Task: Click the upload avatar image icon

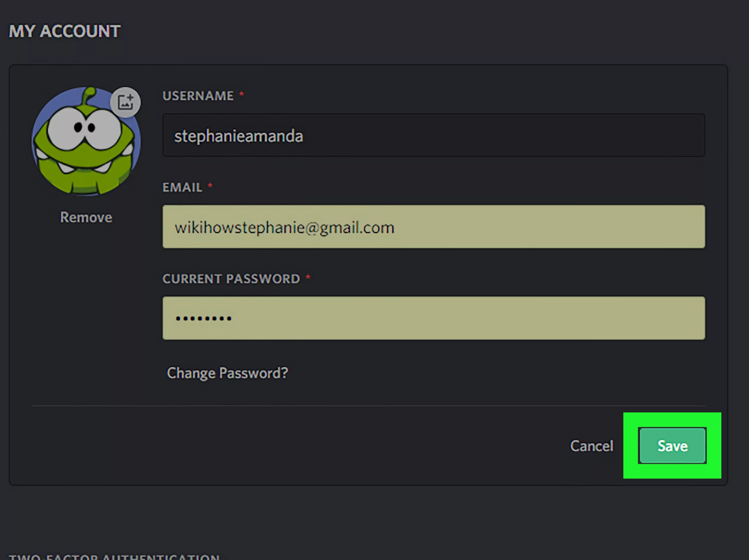Action: (x=125, y=102)
